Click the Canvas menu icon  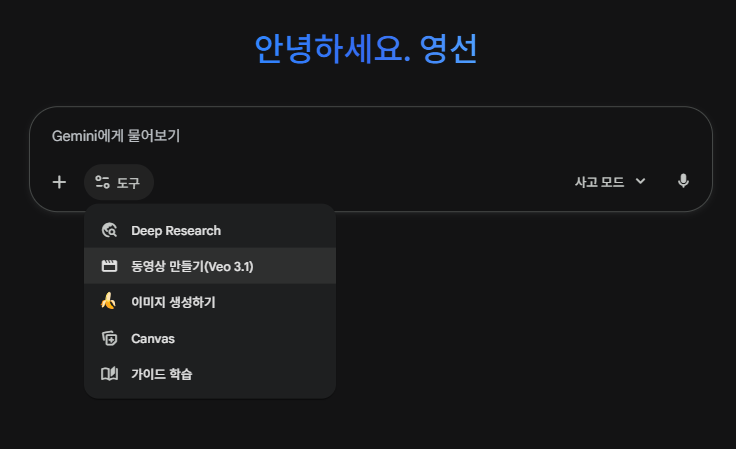click(109, 338)
